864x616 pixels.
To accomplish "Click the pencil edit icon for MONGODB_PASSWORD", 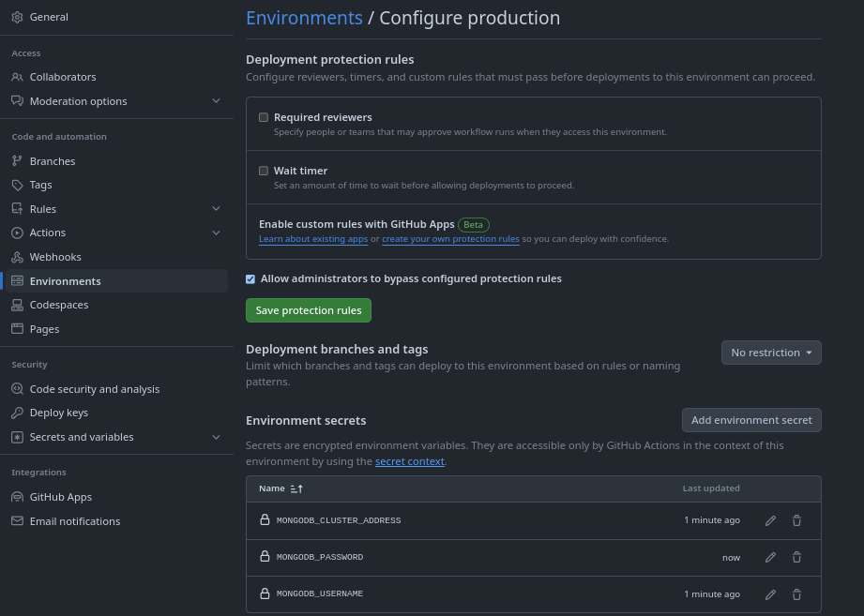I will 770,557.
